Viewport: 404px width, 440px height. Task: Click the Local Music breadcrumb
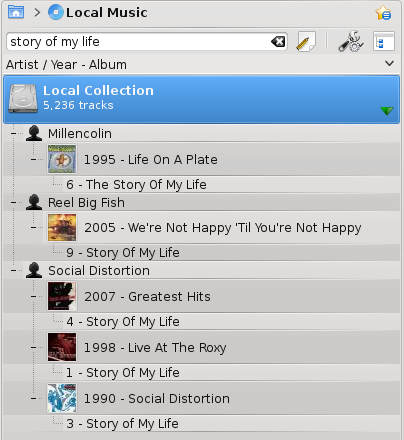(x=107, y=13)
